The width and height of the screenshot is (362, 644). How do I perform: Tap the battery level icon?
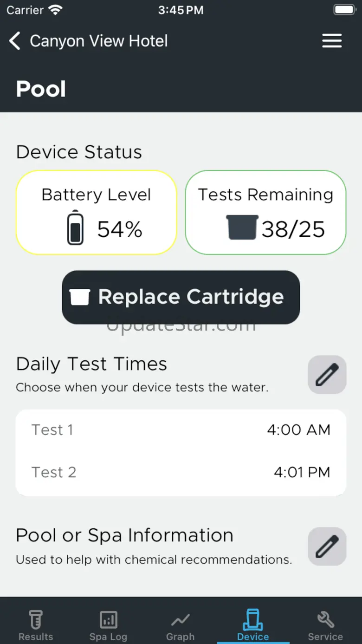click(75, 228)
